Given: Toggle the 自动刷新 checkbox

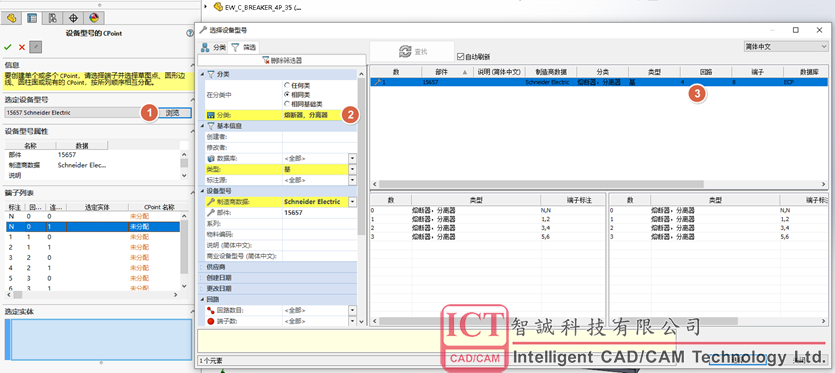Looking at the screenshot, I should [x=461, y=56].
